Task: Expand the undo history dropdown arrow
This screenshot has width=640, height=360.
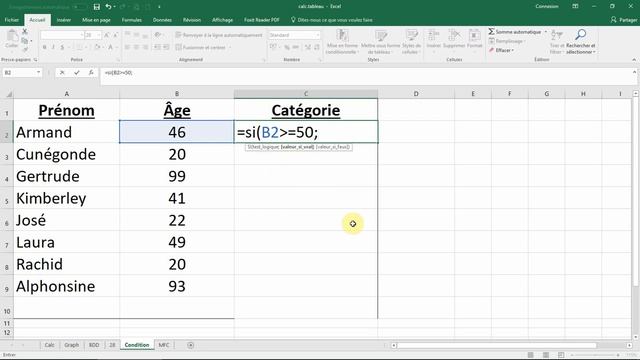Action: (115, 7)
